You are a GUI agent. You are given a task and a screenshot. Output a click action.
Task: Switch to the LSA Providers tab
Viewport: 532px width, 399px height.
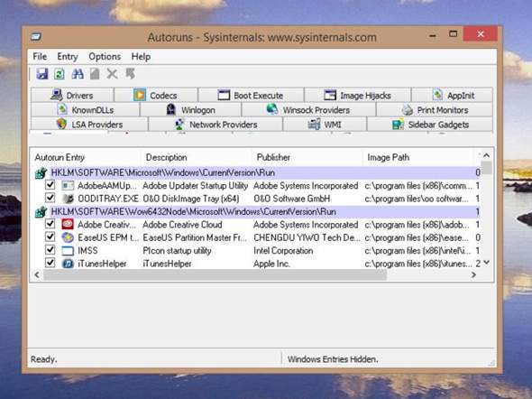[89, 125]
